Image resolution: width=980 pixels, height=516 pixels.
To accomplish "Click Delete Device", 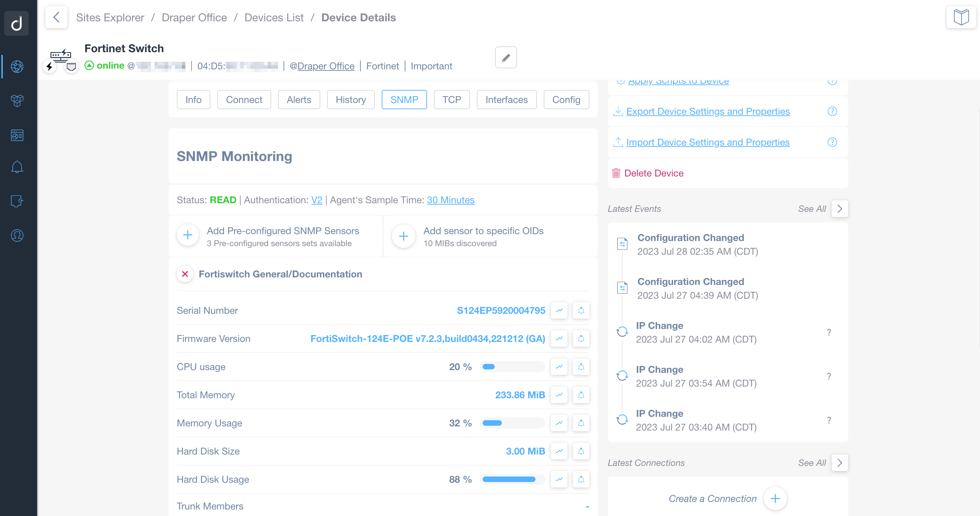I will (x=654, y=173).
